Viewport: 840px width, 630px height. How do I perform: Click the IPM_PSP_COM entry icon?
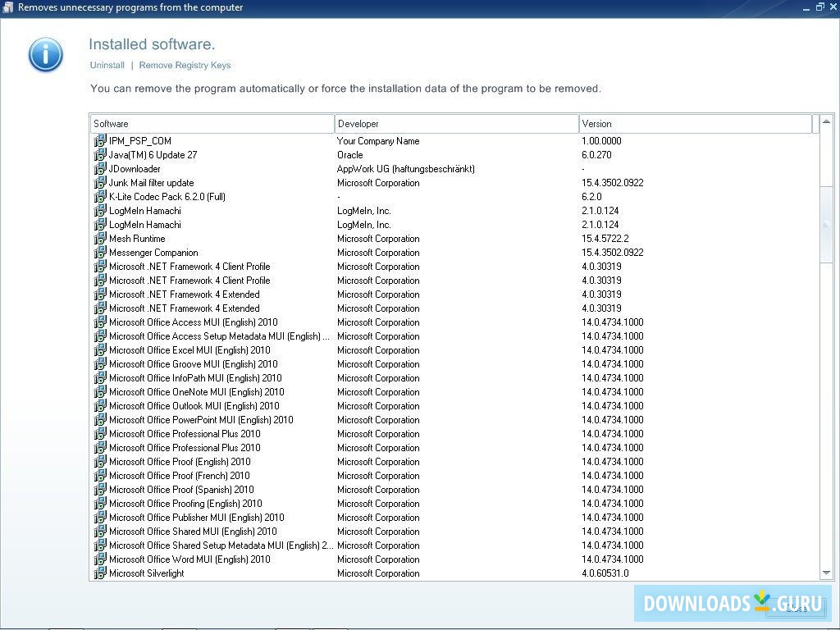coord(100,140)
